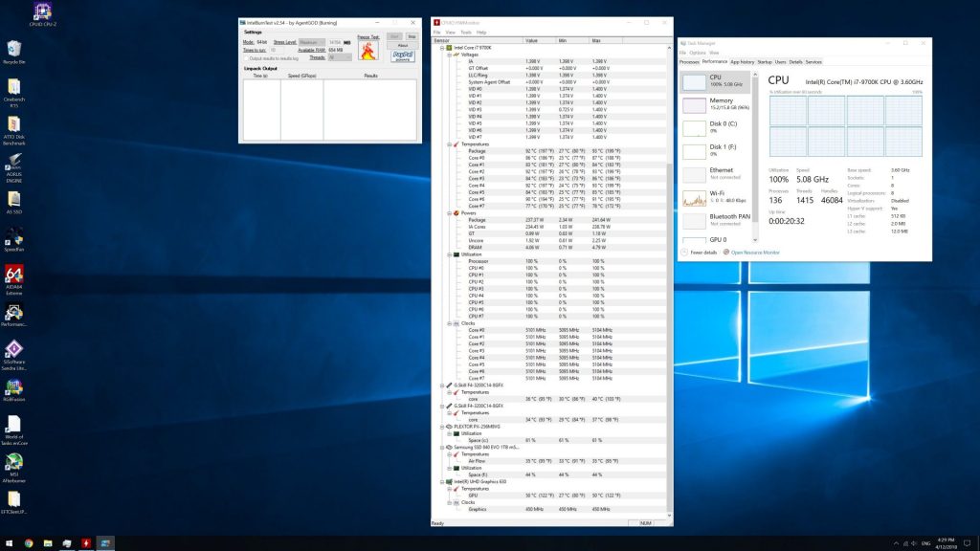The image size is (980, 551).
Task: Select the 'DRAM' power row in HWMonitor
Action: 552,248
